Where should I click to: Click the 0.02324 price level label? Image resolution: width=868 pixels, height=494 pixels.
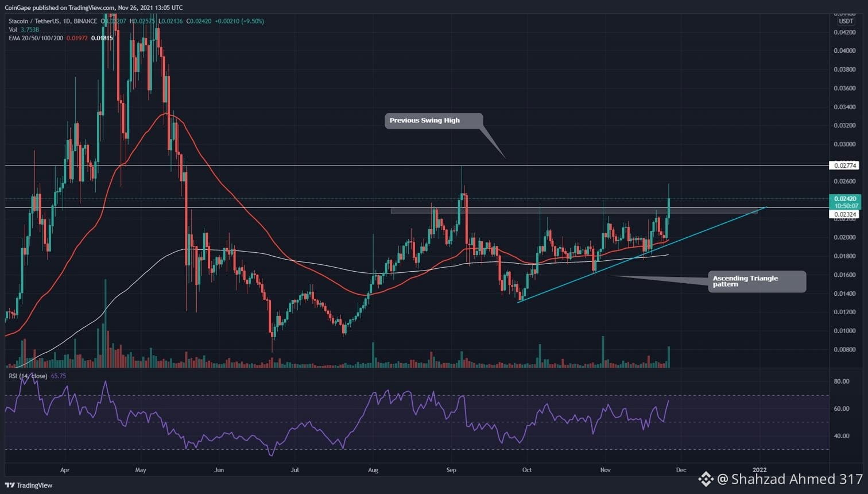(x=844, y=214)
